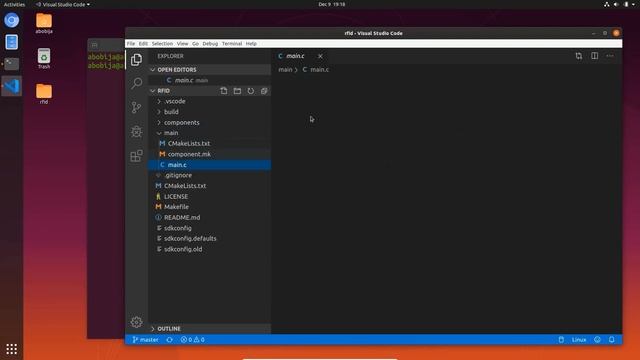This screenshot has height=360, width=640.
Task: Click New Folder icon in RFID header
Action: click(237, 91)
